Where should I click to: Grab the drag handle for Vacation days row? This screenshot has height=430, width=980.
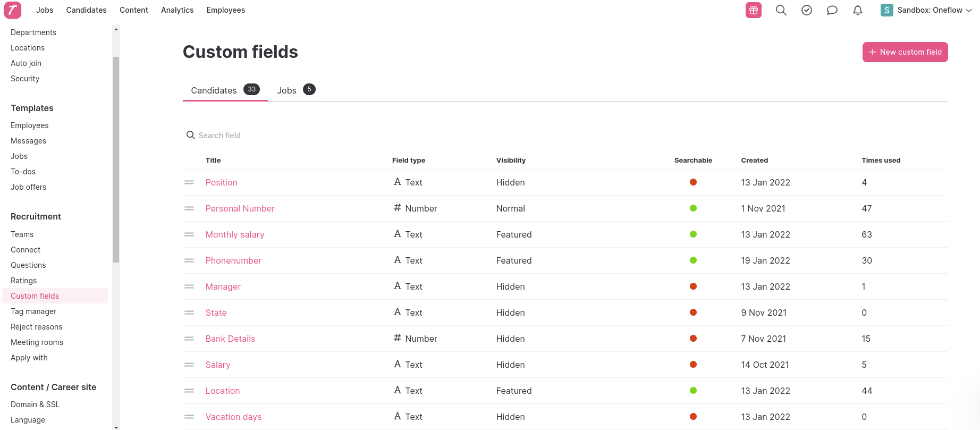[x=189, y=417]
